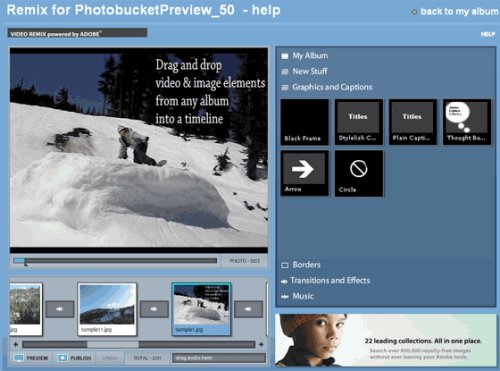This screenshot has width=500, height=371.
Task: Select the Black Frame graphic
Action: (305, 122)
